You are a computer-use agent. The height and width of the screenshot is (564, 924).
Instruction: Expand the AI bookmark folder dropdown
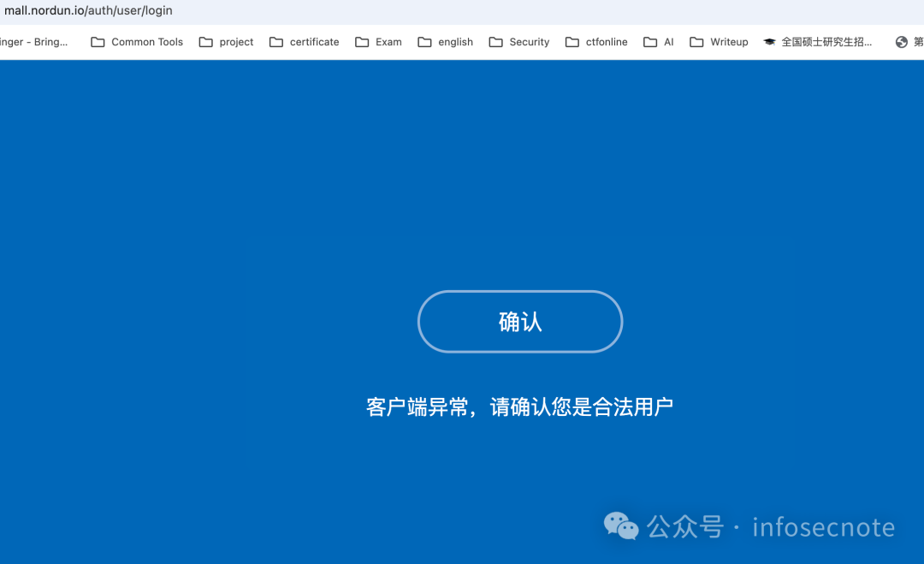658,41
